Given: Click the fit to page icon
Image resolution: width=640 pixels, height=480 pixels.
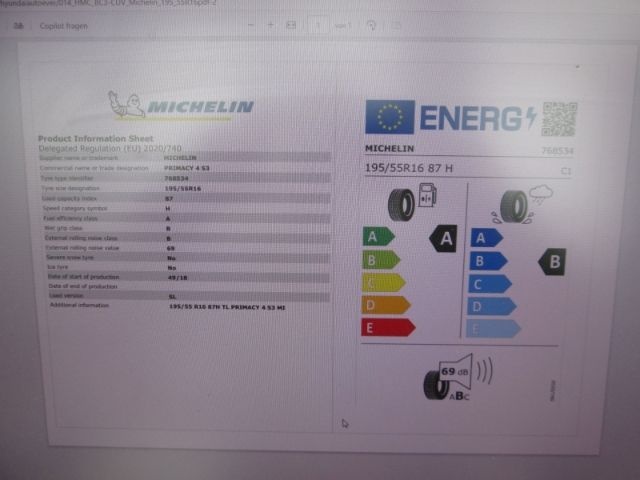Looking at the screenshot, I should (x=291, y=25).
